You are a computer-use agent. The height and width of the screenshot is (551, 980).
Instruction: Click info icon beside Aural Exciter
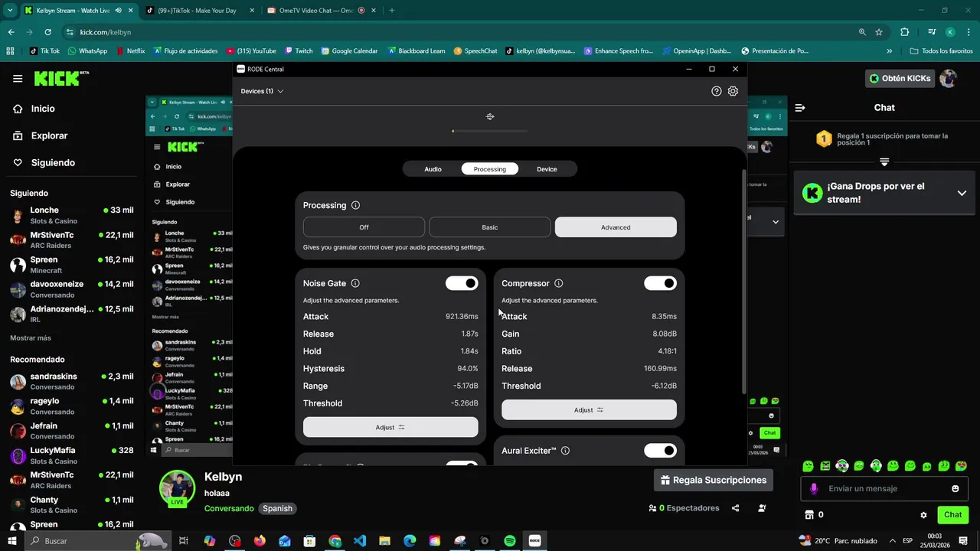pyautogui.click(x=565, y=451)
